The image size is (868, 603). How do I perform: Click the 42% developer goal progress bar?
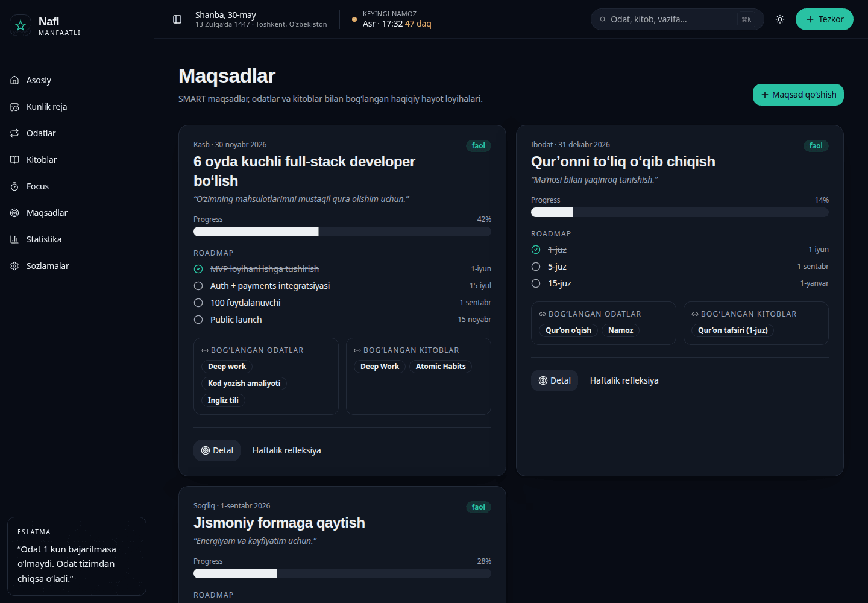pos(342,232)
